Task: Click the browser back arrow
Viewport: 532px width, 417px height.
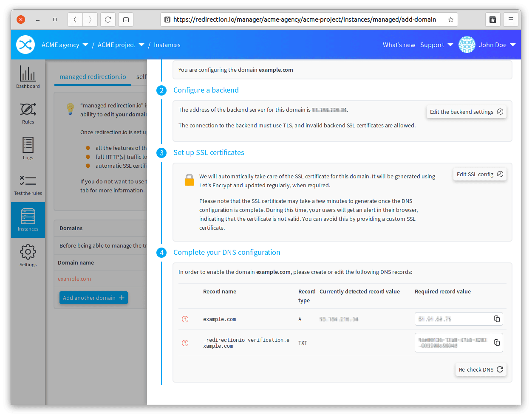Action: pyautogui.click(x=75, y=20)
